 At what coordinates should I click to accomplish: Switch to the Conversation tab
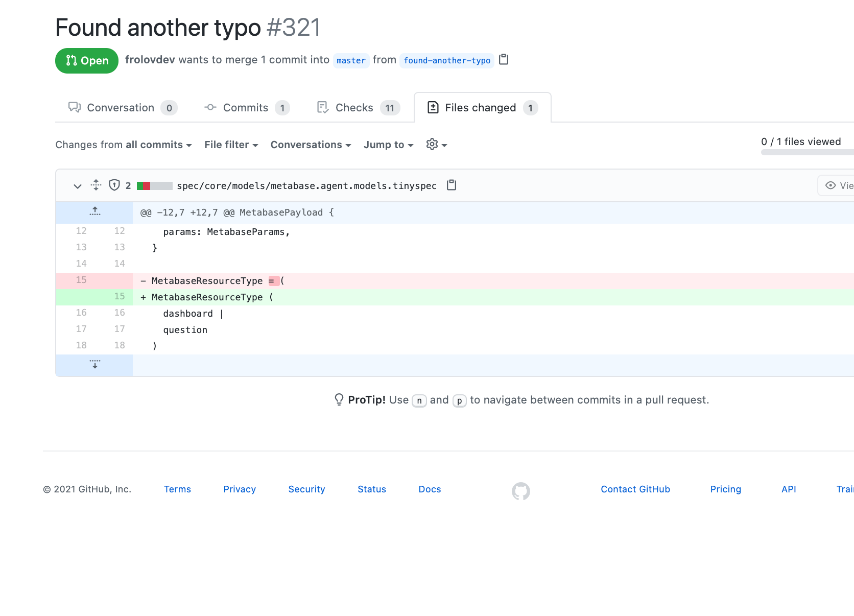[x=123, y=108]
